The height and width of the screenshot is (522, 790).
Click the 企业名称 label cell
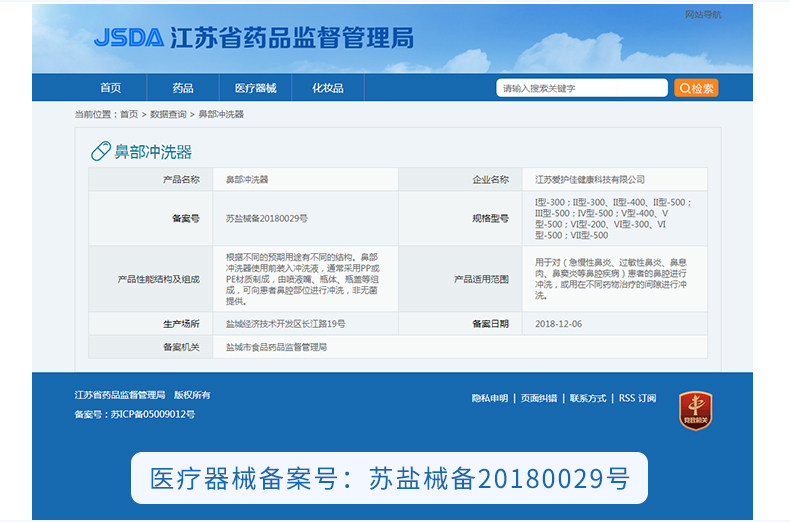(x=460, y=179)
